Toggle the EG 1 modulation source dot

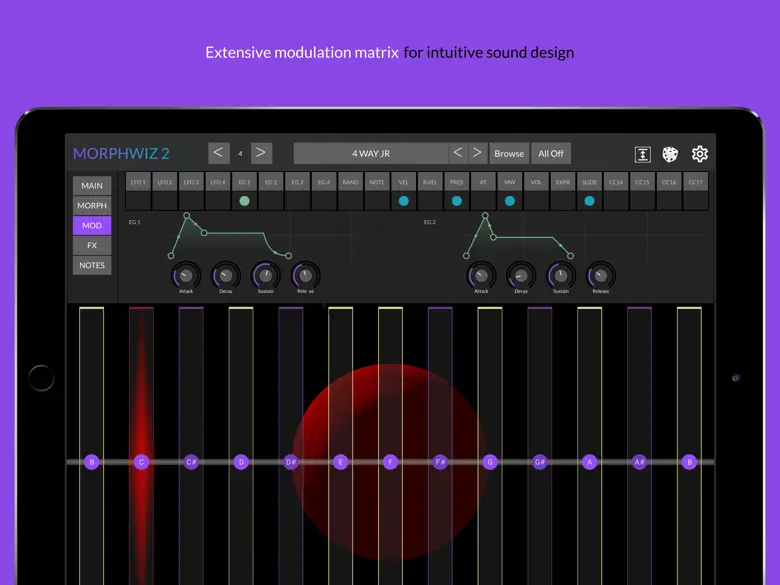(244, 201)
